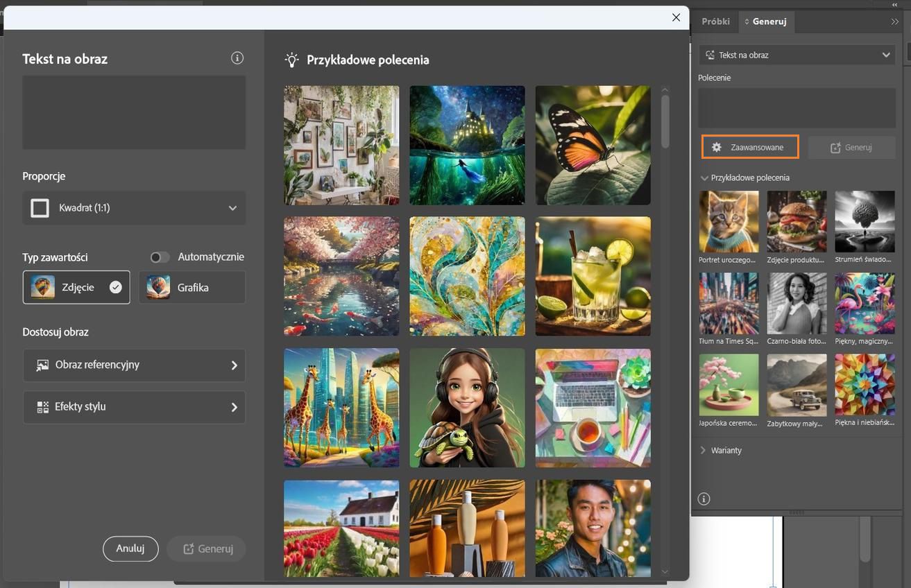The image size is (911, 588).
Task: Switch to the Próbki tab
Action: point(715,21)
